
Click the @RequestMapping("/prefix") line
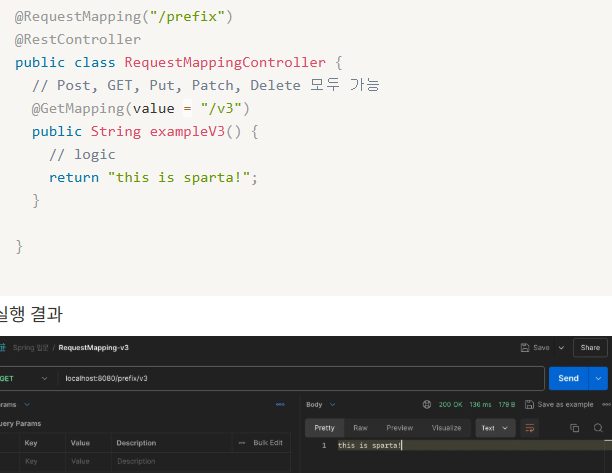coord(124,16)
